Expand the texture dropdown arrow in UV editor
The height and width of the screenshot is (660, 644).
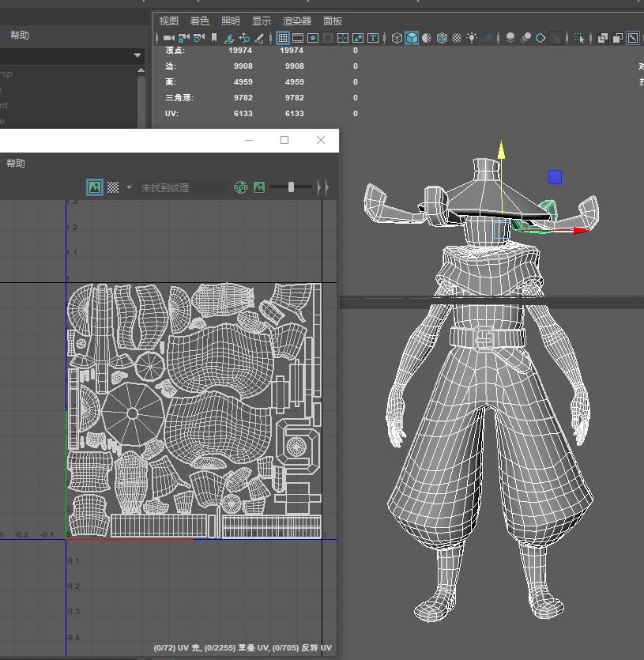[x=129, y=187]
